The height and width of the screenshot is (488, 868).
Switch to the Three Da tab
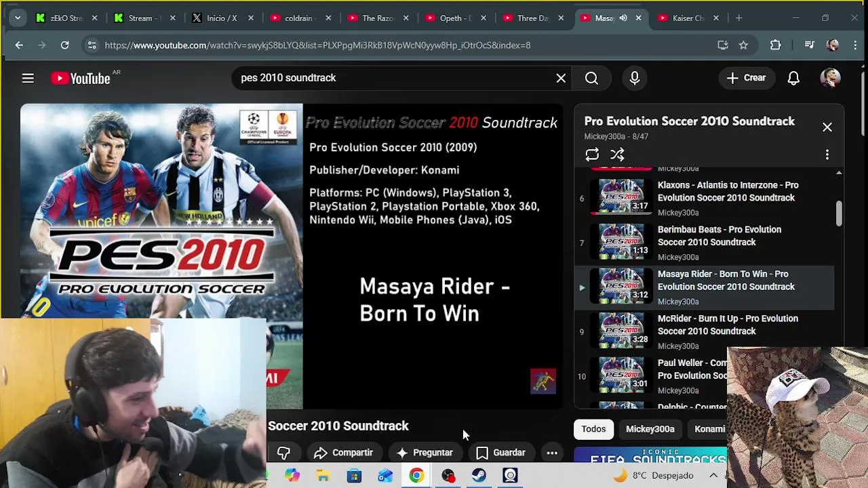(x=532, y=18)
